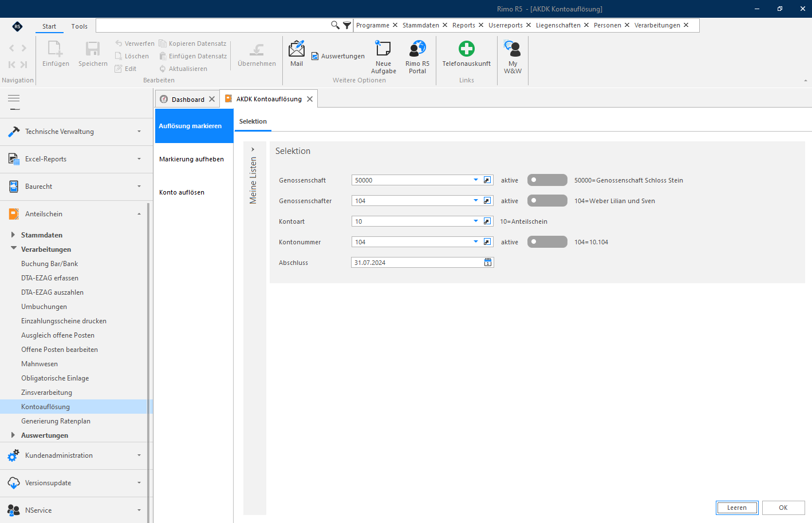Expand the Stammdaten tree node
Viewport: 812px width, 523px height.
click(x=13, y=235)
